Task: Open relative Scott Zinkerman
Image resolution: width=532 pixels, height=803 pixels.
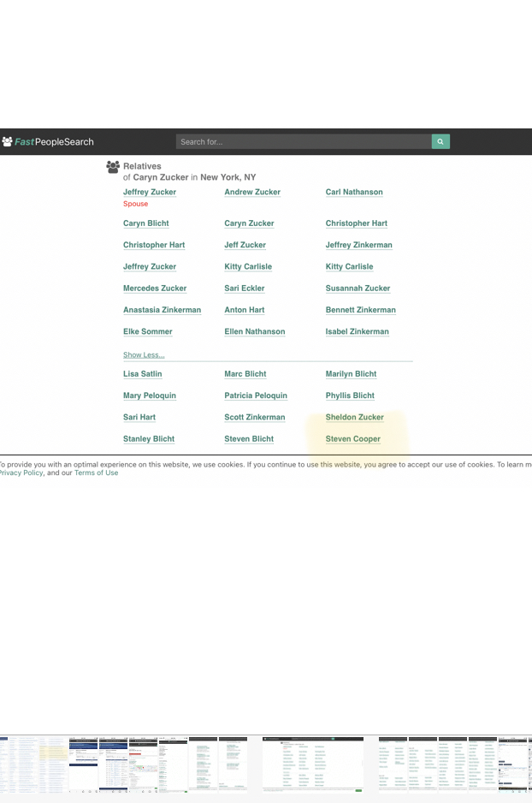Action: click(255, 417)
